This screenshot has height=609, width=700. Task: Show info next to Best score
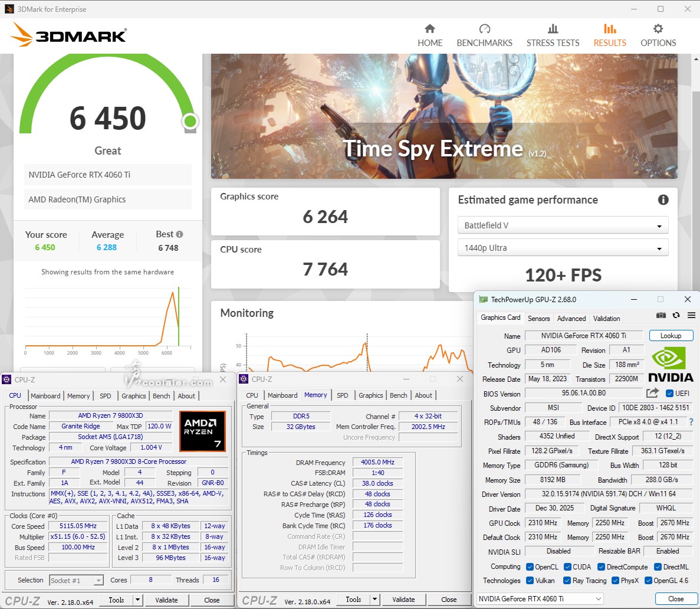(x=179, y=234)
